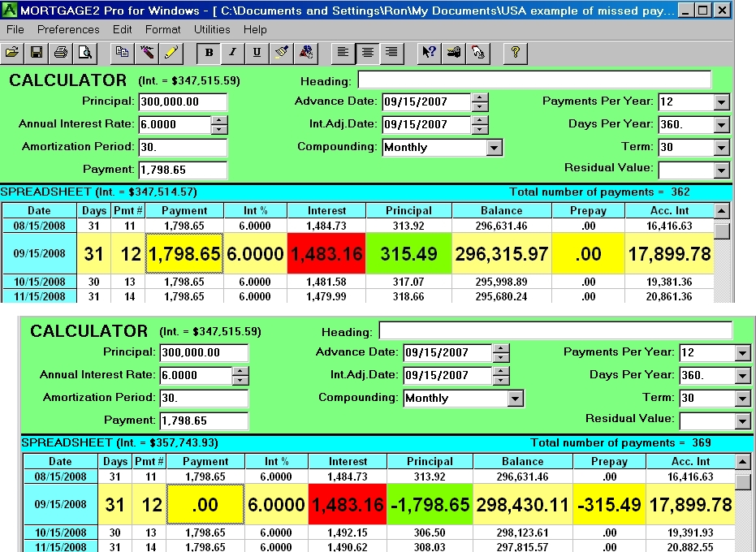The width and height of the screenshot is (756, 552).
Task: Open the upper Payments Per Year dropdown
Action: [721, 103]
